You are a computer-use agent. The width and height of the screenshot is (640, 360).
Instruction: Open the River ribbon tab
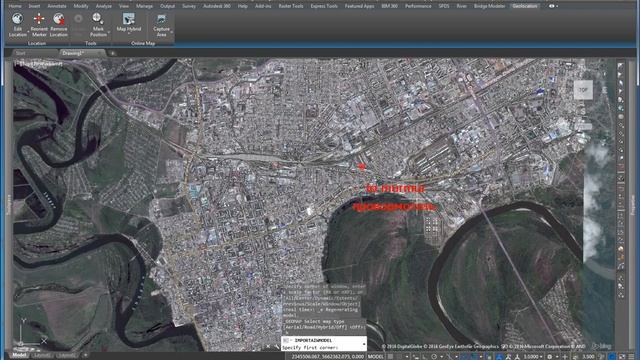pos(462,6)
